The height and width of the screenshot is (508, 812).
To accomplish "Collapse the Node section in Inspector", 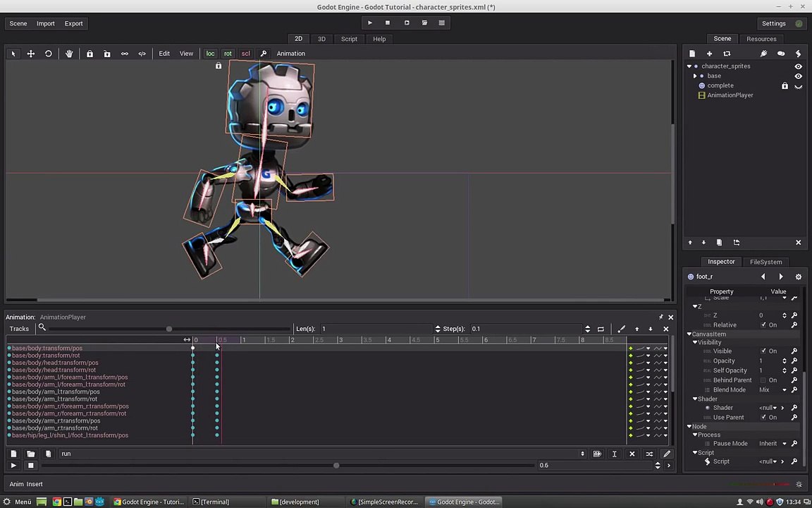I will tap(689, 427).
